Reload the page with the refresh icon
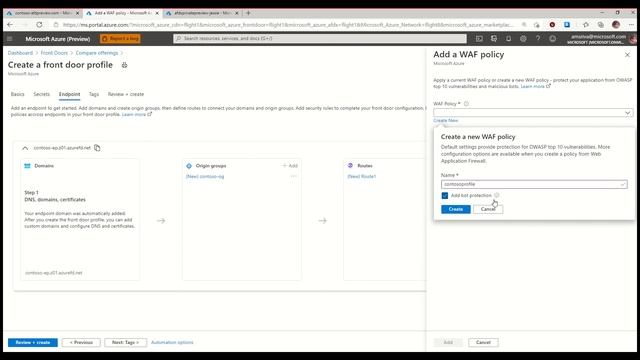The image size is (640, 360). pyautogui.click(x=39, y=25)
